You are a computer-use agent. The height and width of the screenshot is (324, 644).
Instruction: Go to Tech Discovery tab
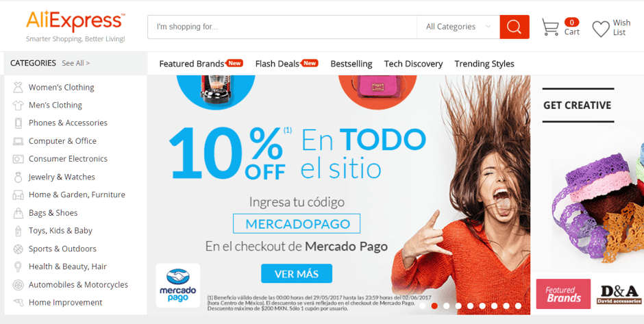tap(413, 64)
